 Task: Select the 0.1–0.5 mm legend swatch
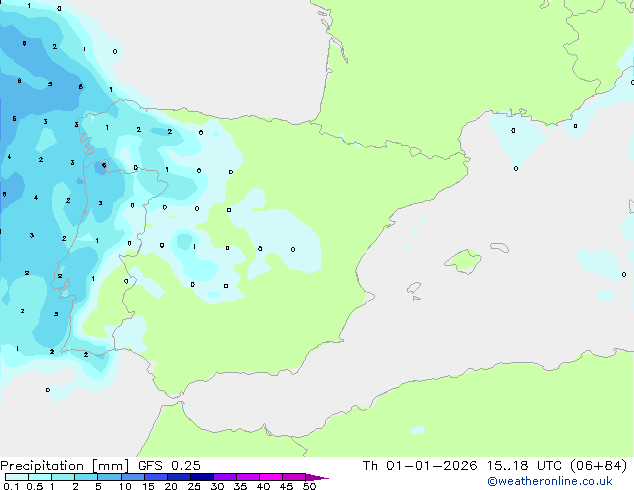(x=17, y=477)
